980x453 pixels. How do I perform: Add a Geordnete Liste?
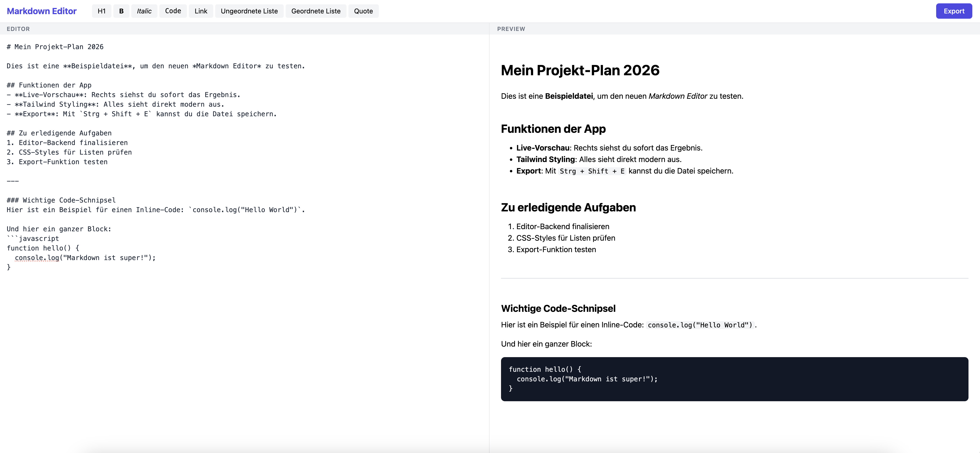[316, 11]
